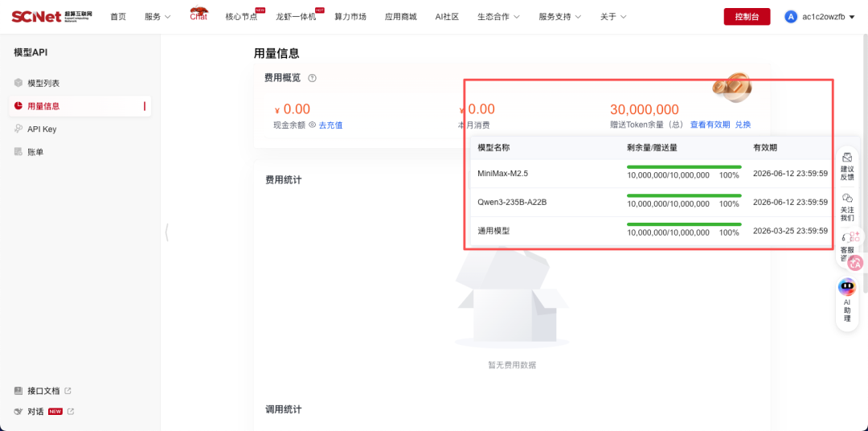Click the pink translate floating icon

click(857, 263)
